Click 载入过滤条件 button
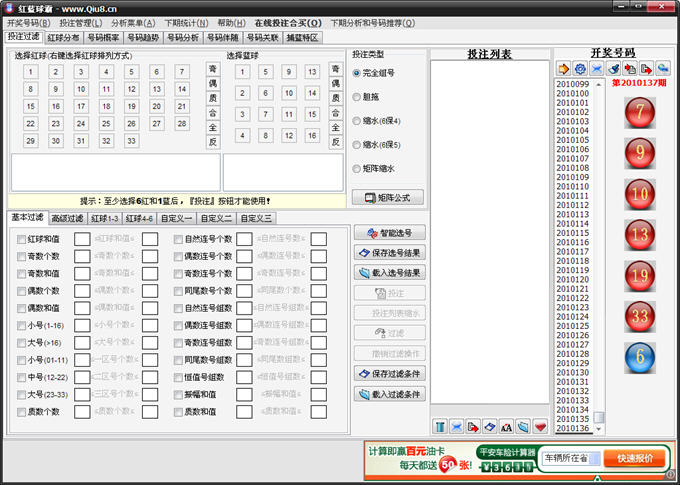Screen dimensions: 680x485 click(x=389, y=394)
